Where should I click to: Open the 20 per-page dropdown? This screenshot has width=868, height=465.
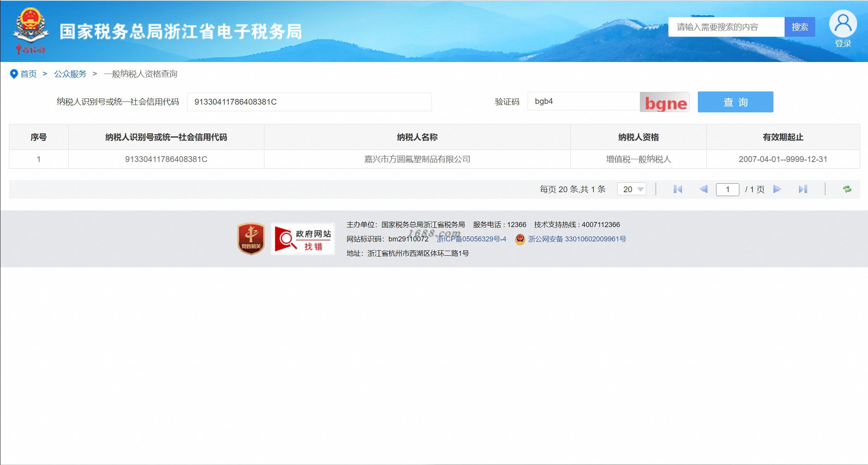click(632, 189)
